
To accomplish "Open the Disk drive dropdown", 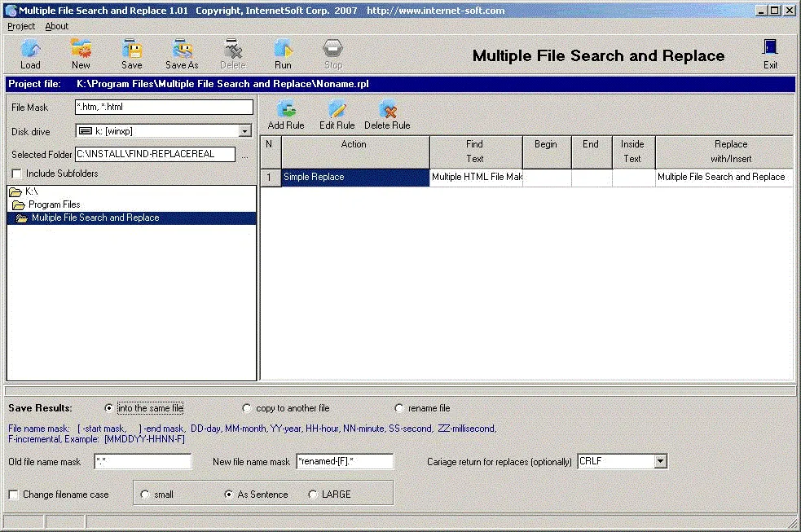I will click(245, 130).
